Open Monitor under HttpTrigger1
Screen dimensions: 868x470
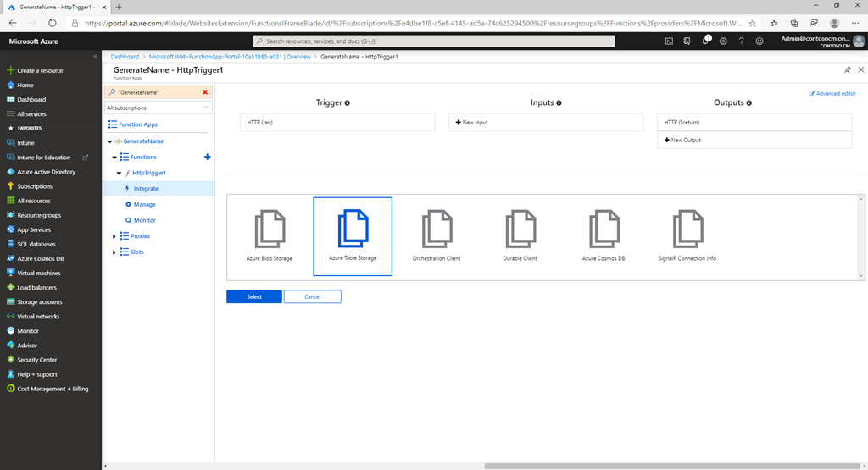coord(144,220)
